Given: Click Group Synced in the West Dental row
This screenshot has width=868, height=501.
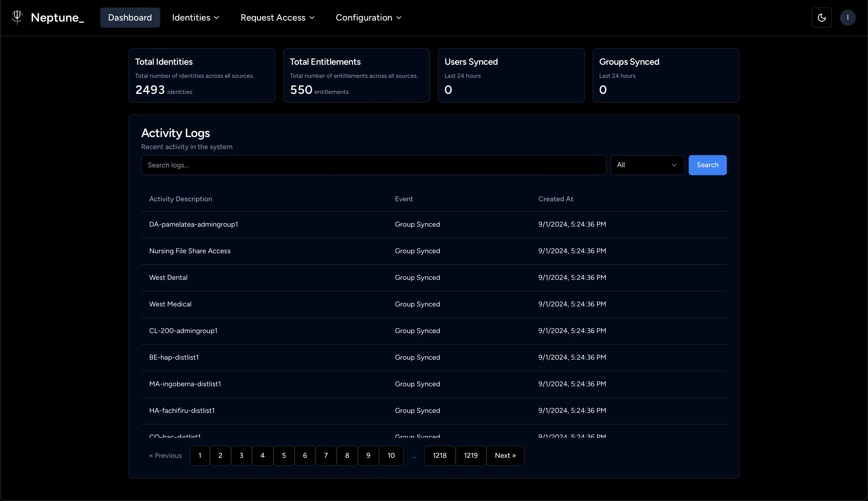Looking at the screenshot, I should (x=417, y=278).
